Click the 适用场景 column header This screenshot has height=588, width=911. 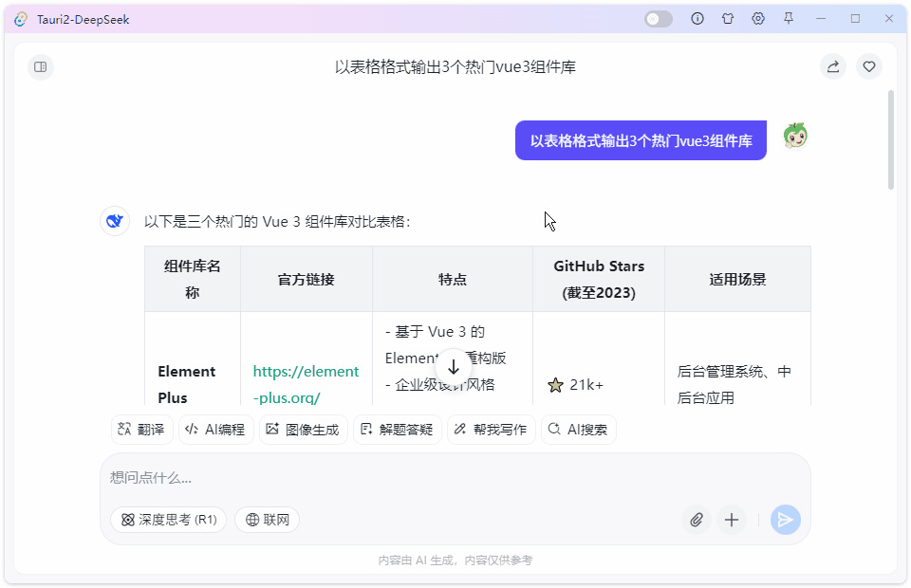[x=738, y=279]
